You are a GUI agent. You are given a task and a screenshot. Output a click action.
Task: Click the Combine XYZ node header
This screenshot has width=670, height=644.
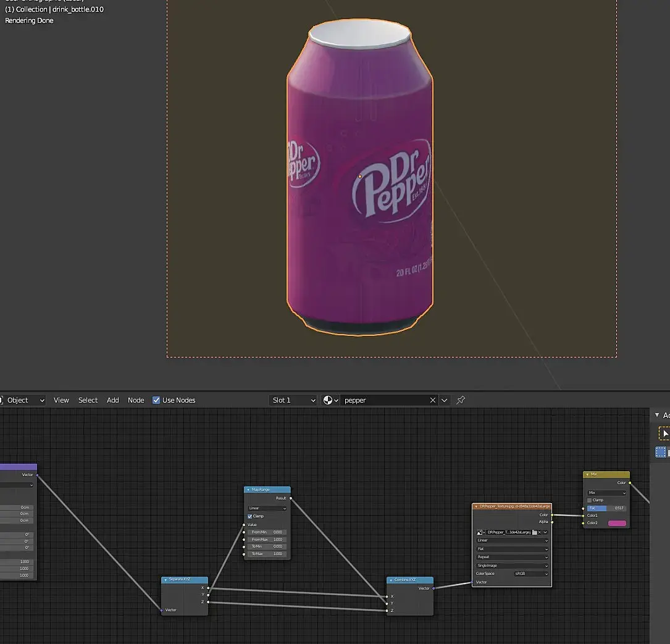point(410,580)
